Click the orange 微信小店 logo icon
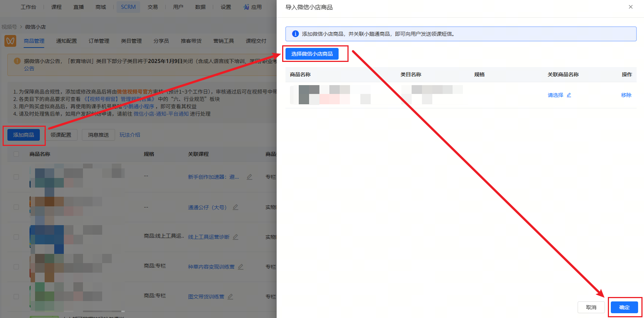The image size is (644, 318). click(x=10, y=41)
